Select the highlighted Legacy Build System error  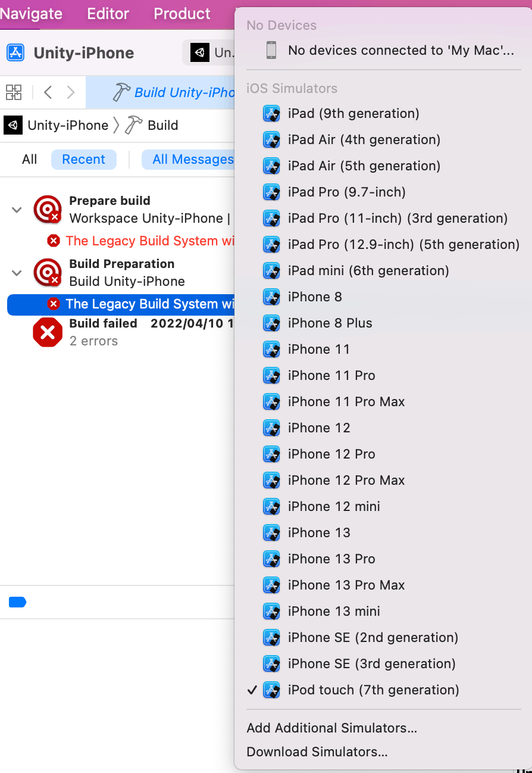click(121, 304)
